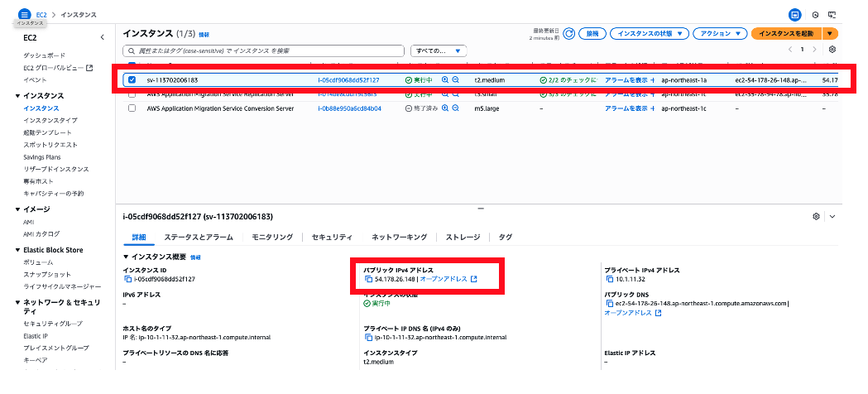Click the plus icon by the m5.large row alarm
The image size is (868, 394).
tap(653, 108)
